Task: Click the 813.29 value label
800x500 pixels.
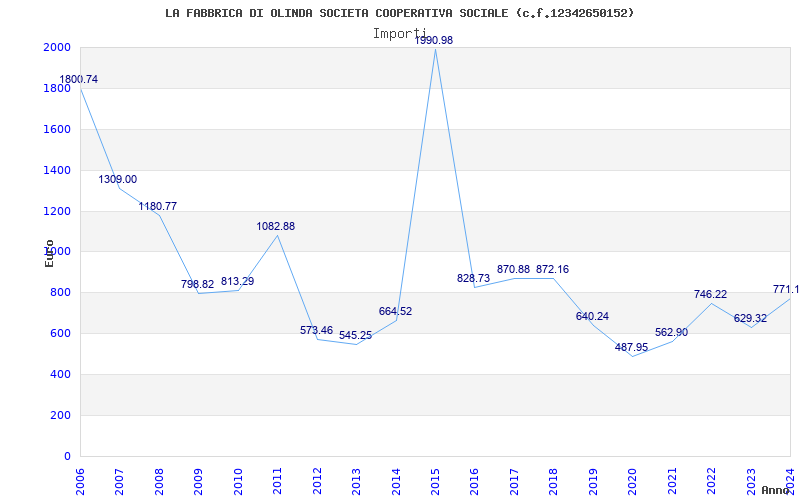Action: click(237, 282)
